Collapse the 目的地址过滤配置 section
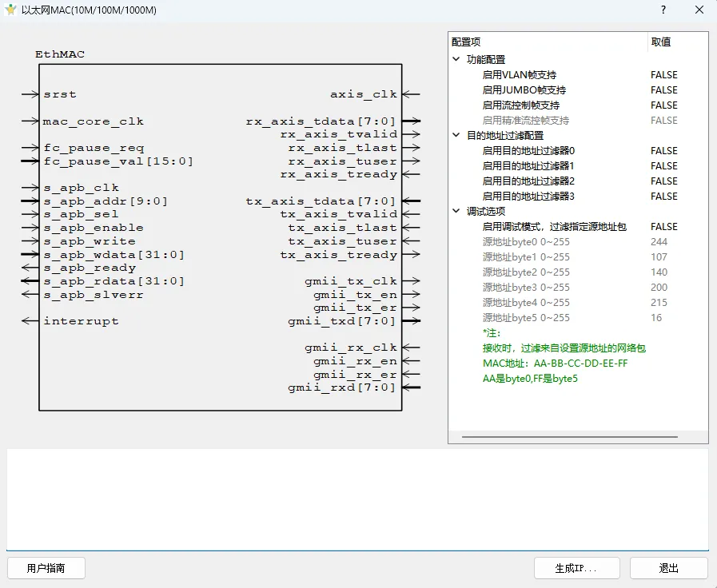 click(456, 135)
